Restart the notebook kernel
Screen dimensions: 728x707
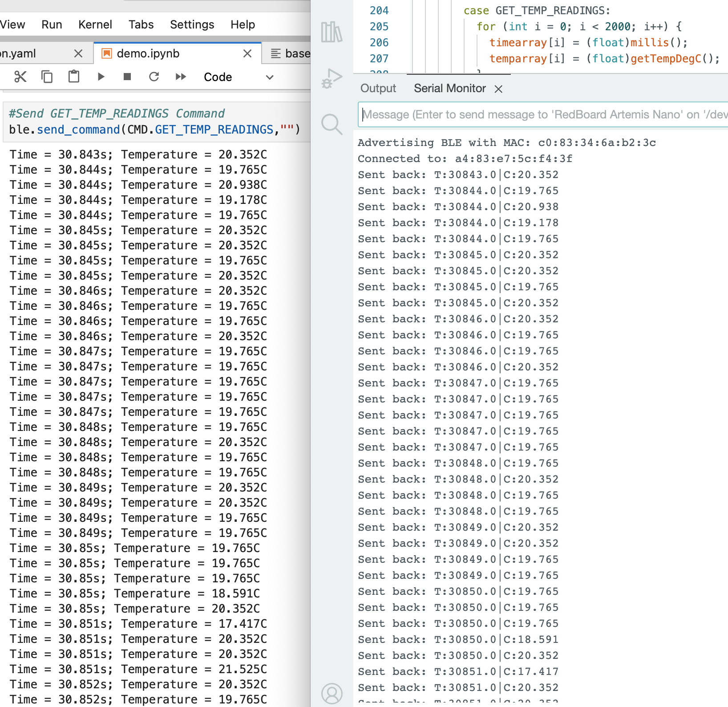pos(154,77)
